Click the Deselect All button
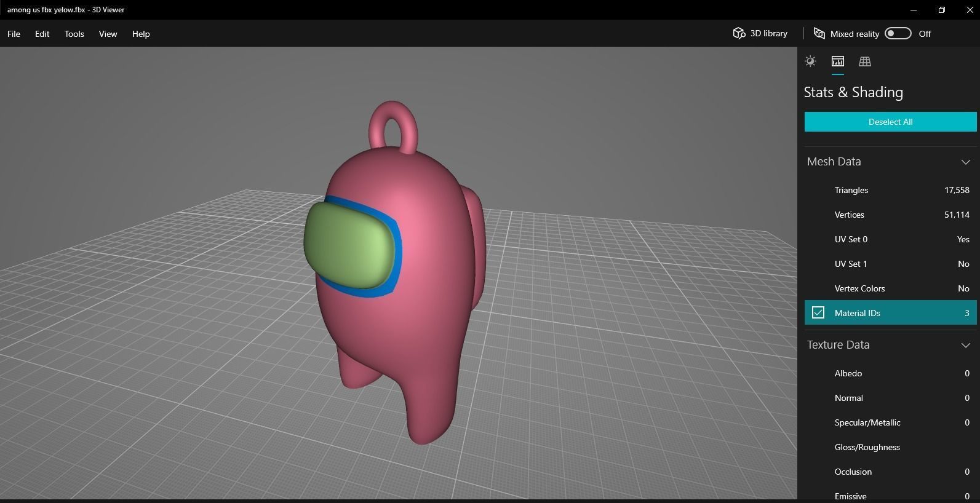Image resolution: width=980 pixels, height=503 pixels. 890,122
